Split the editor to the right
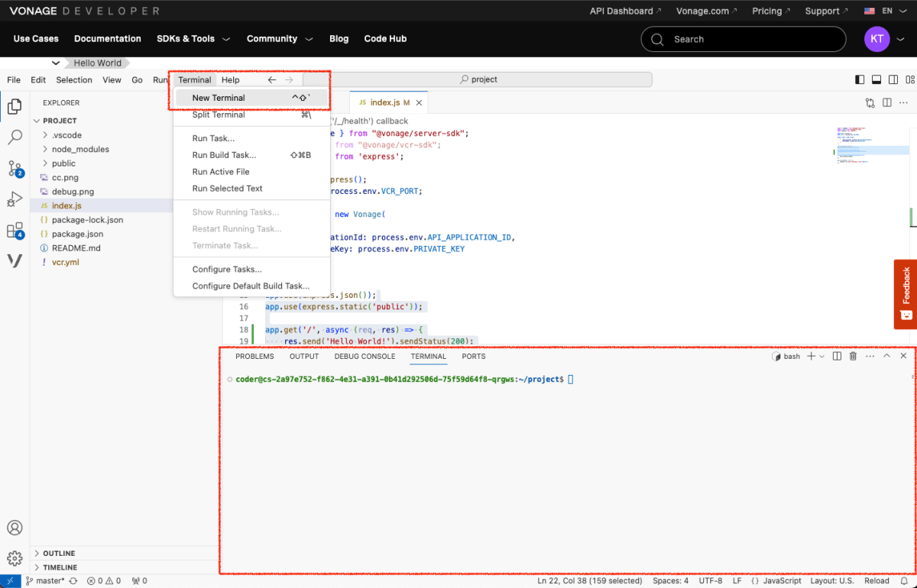Viewport: 917px width, 588px height. (x=887, y=102)
